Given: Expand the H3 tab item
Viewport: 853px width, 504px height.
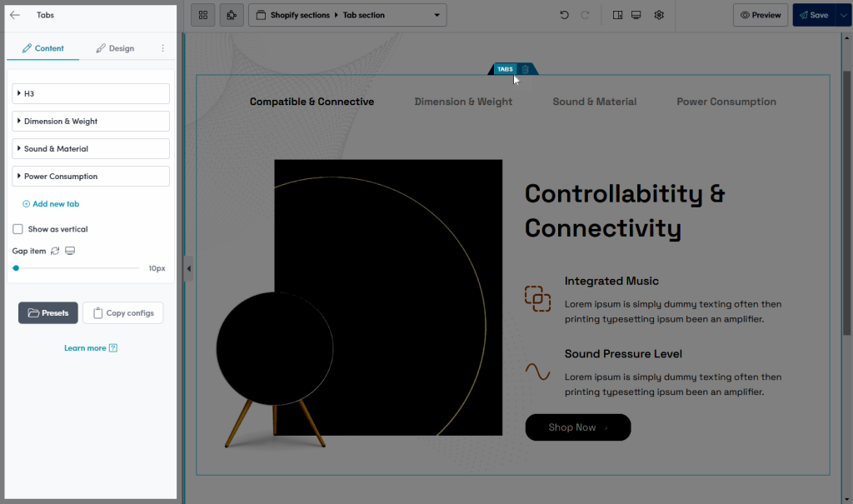Looking at the screenshot, I should (91, 93).
